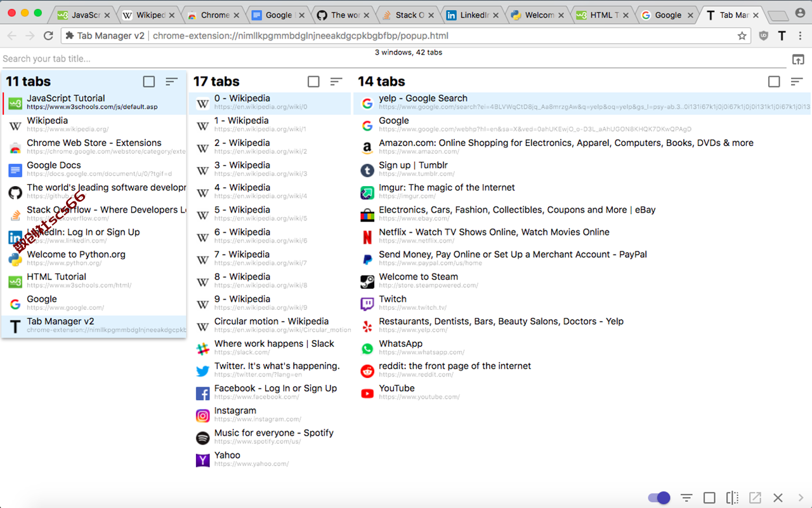Click the search your tab title field
The height and width of the screenshot is (508, 812).
393,59
